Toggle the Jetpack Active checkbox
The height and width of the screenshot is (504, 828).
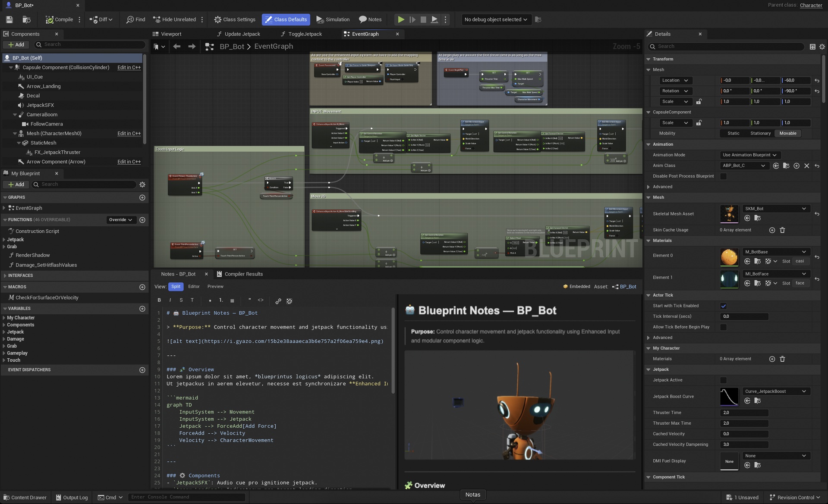[x=723, y=380]
